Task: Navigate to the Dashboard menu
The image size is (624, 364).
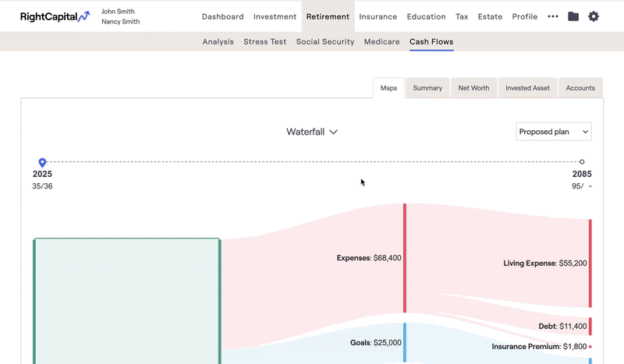Action: point(222,16)
